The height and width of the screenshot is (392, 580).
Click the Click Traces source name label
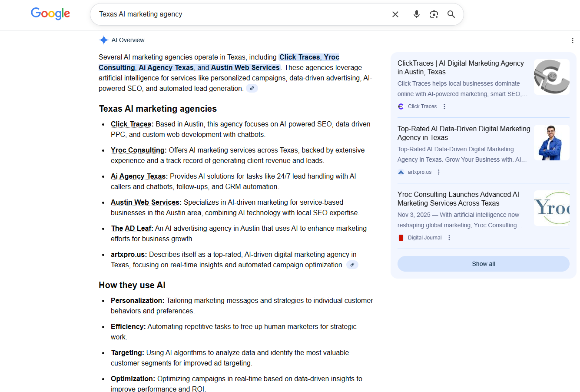[422, 106]
